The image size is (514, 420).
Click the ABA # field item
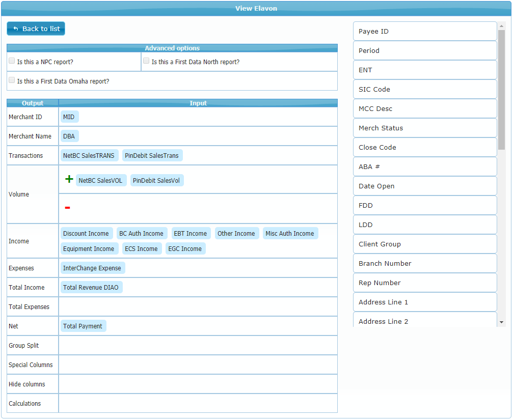coord(425,167)
